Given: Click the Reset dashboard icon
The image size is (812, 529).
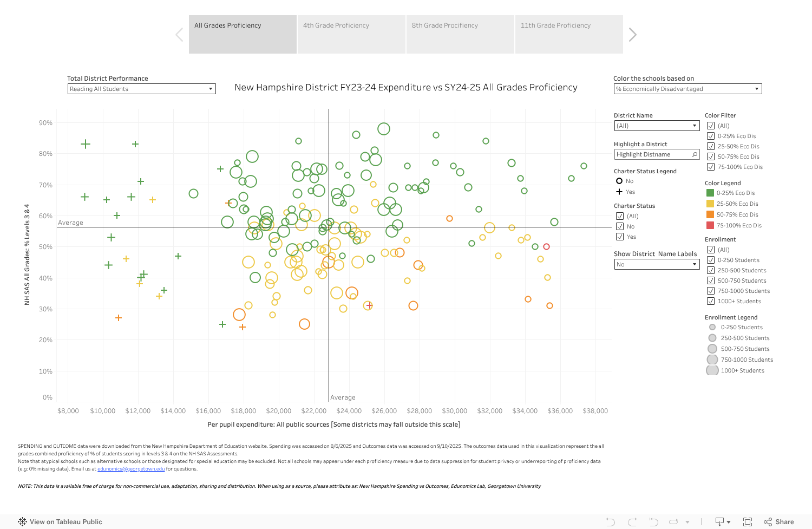Looking at the screenshot, I should click(652, 521).
